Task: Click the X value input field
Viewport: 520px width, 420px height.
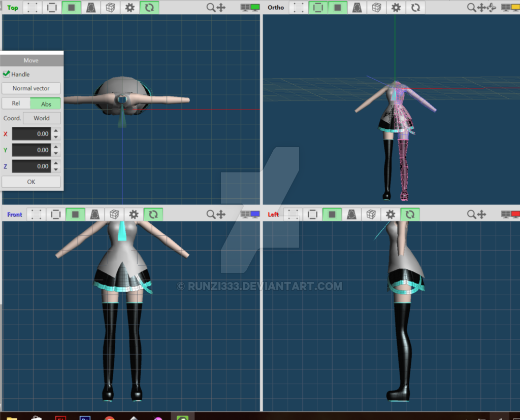Action: [31, 134]
